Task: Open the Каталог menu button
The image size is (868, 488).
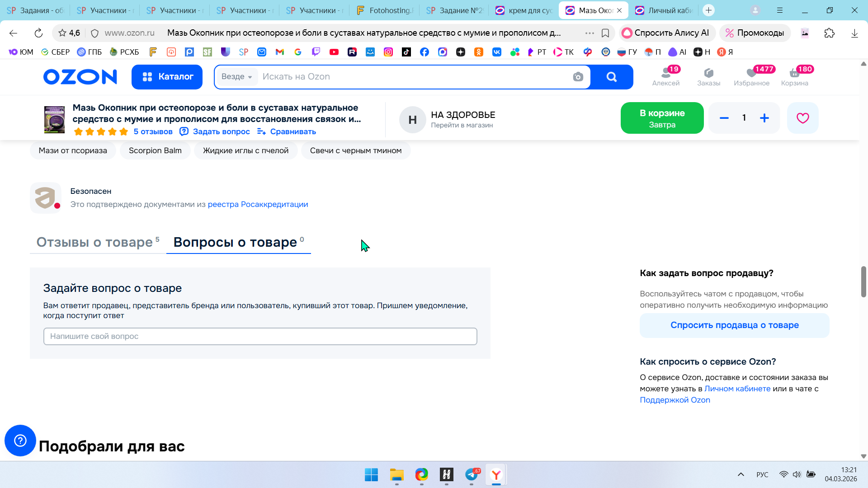Action: 167,77
